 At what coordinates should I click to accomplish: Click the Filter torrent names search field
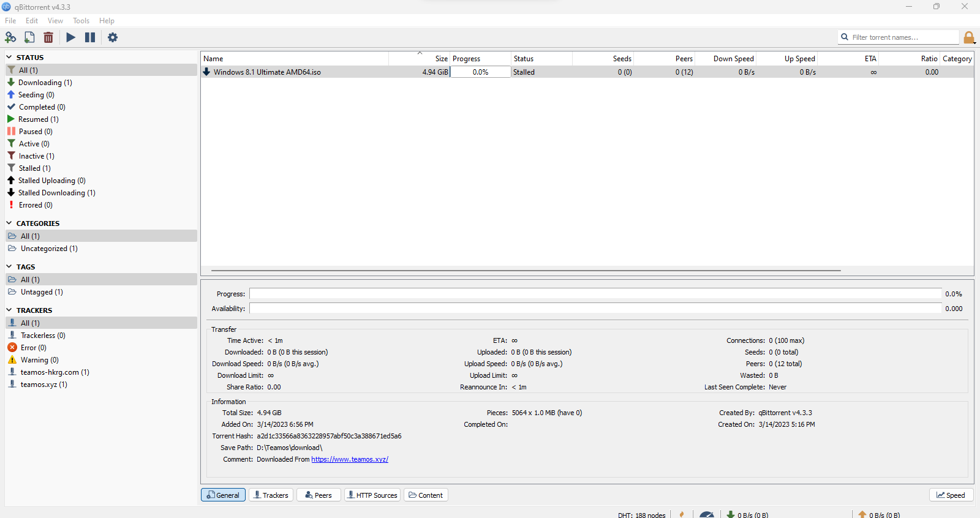coord(899,37)
